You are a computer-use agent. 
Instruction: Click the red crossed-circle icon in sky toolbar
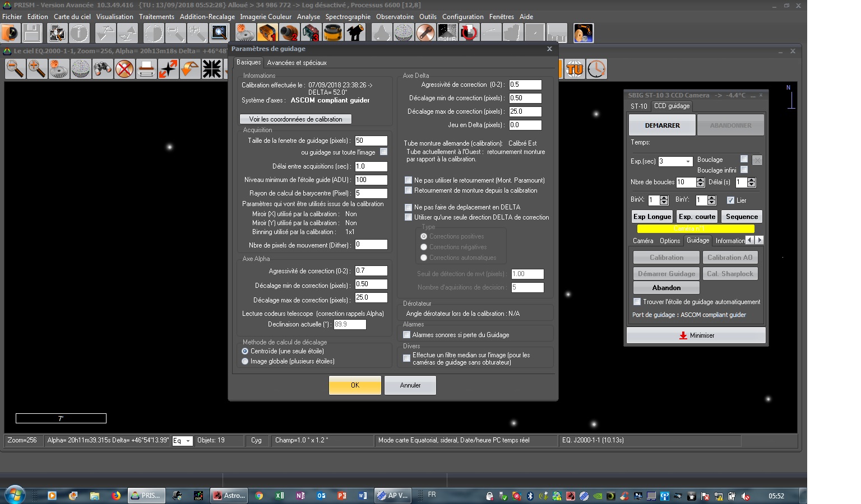pyautogui.click(x=124, y=69)
